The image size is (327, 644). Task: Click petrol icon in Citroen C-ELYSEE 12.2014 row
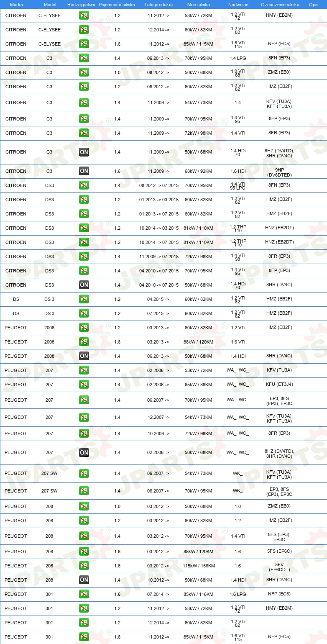84,30
